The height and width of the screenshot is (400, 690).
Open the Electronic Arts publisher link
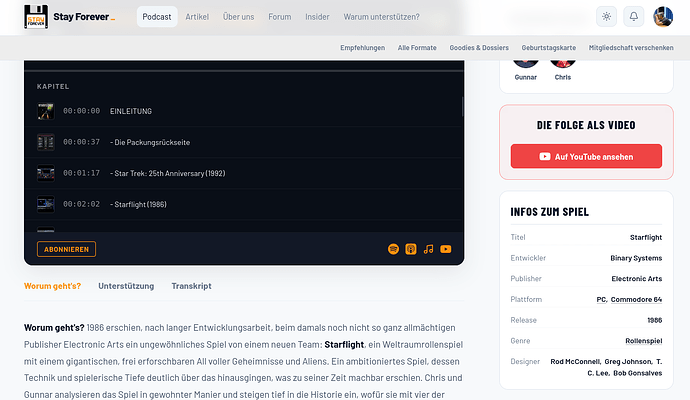(x=637, y=279)
